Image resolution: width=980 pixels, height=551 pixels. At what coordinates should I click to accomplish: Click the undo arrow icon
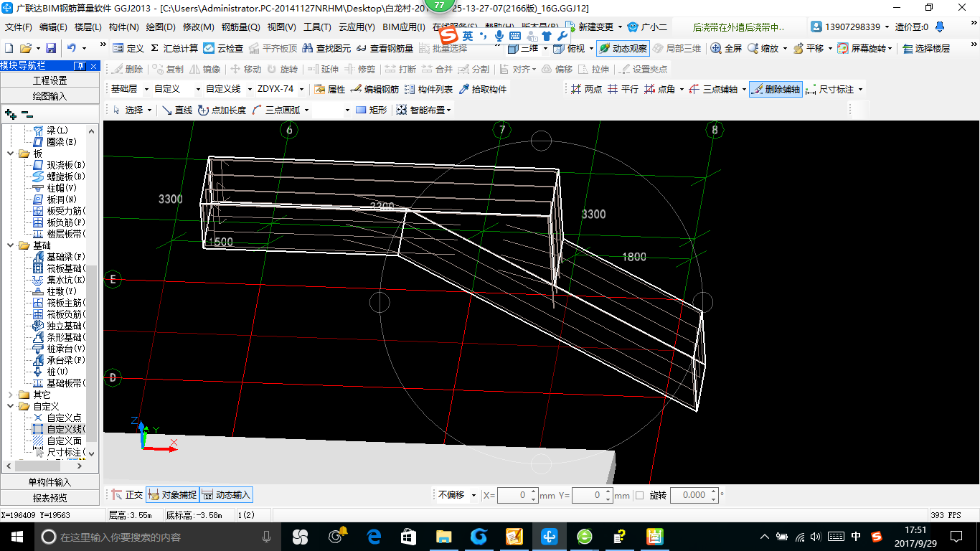[x=72, y=48]
